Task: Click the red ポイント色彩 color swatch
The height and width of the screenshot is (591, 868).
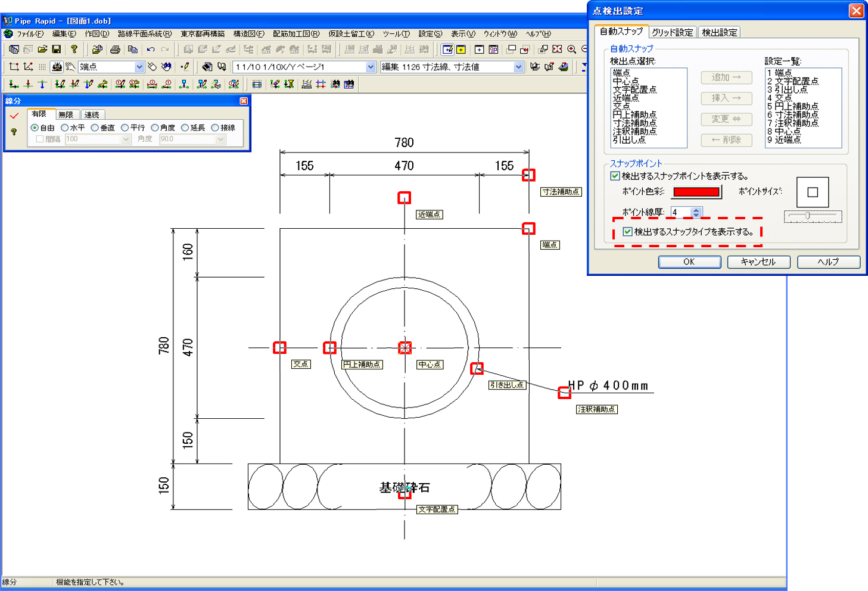Action: (x=696, y=192)
